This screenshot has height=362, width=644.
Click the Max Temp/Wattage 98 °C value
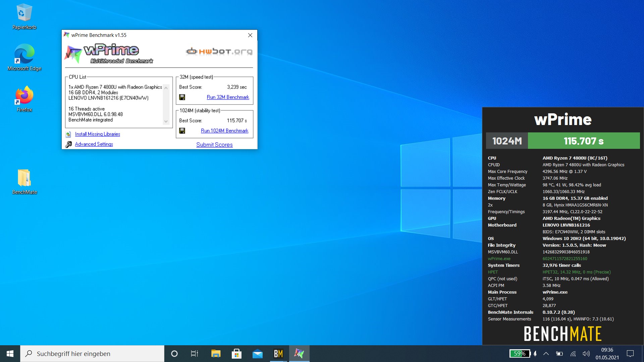click(x=572, y=185)
